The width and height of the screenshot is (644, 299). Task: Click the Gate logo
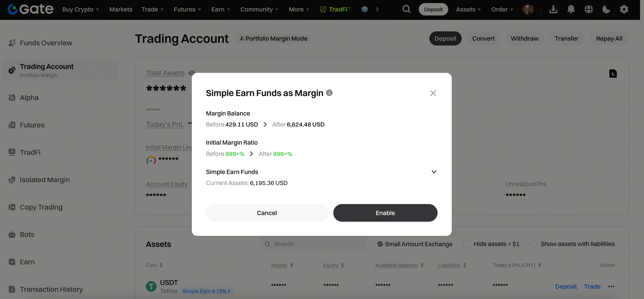pos(30,9)
